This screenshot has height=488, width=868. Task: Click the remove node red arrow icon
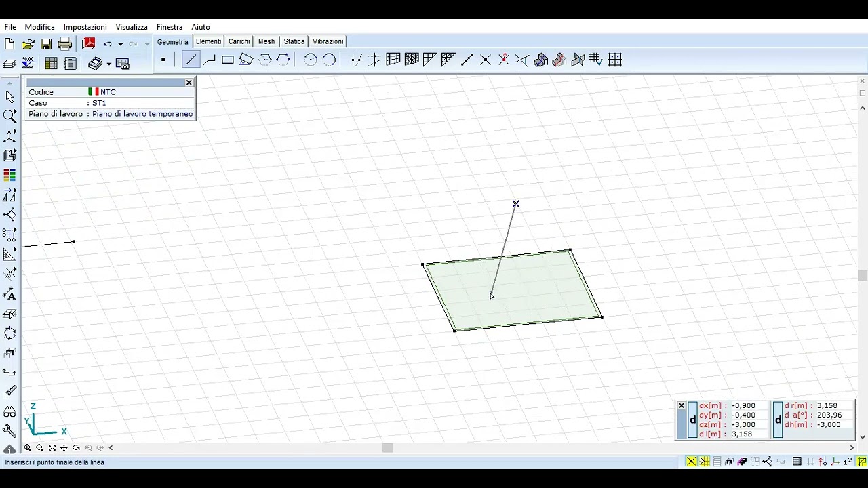(x=504, y=60)
